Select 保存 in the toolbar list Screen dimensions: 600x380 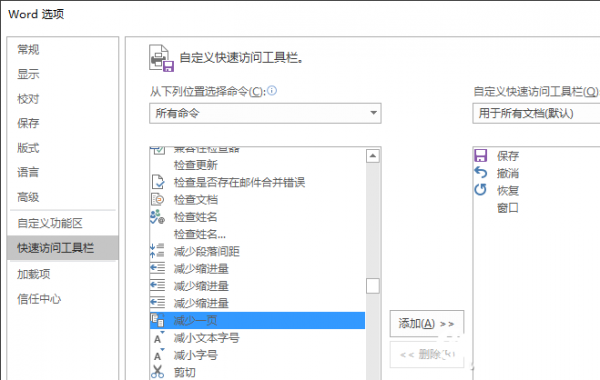pyautogui.click(x=508, y=156)
